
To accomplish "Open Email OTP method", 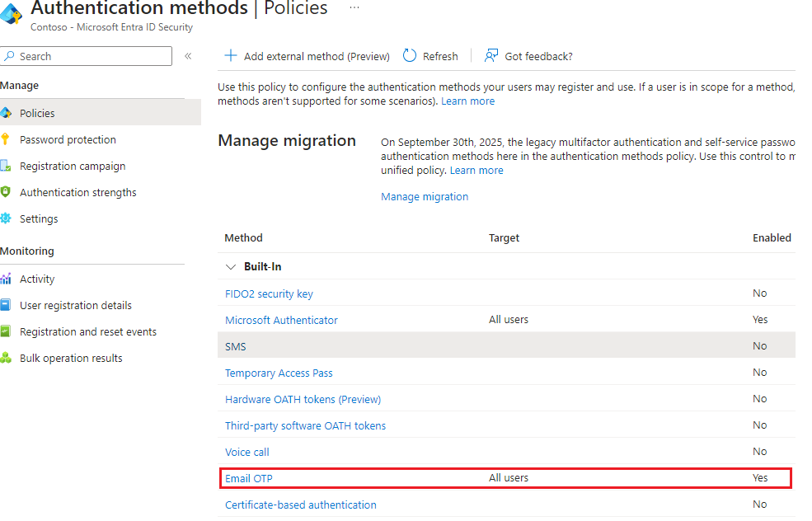I will coord(249,478).
